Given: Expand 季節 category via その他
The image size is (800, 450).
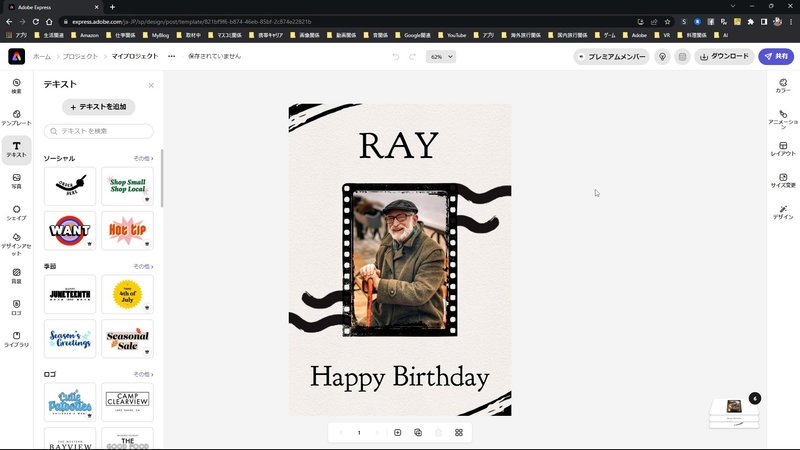Looking at the screenshot, I should point(143,266).
